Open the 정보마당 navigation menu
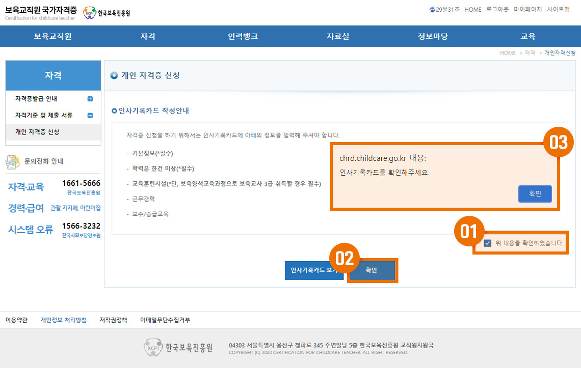The width and height of the screenshot is (581, 392). [x=433, y=36]
